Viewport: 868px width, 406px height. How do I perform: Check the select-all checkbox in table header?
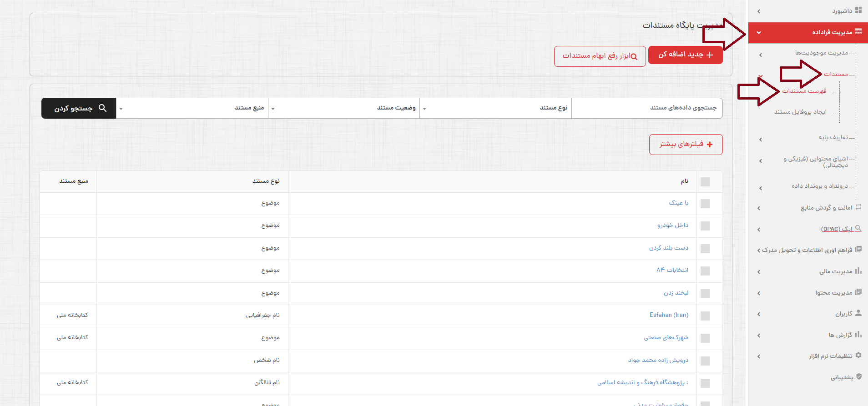(x=705, y=182)
